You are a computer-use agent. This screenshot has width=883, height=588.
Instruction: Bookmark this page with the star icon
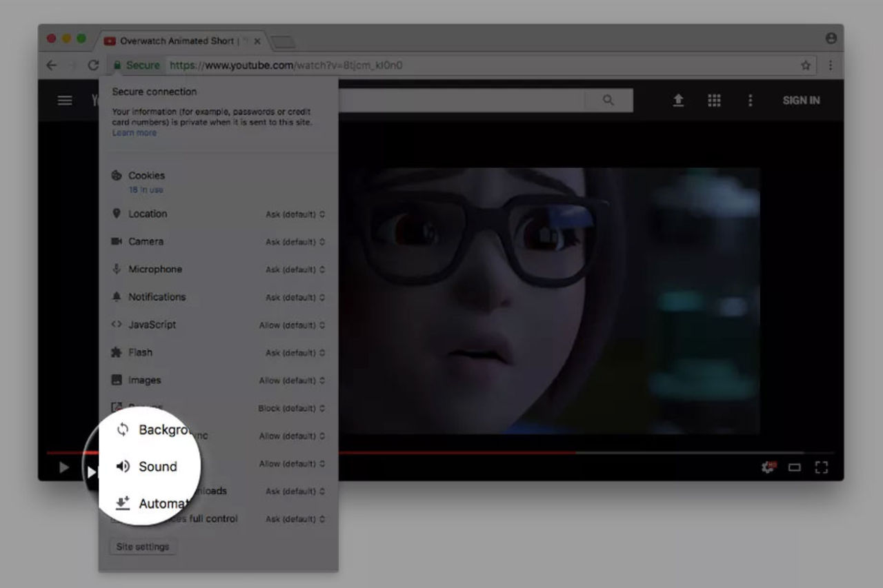click(805, 65)
